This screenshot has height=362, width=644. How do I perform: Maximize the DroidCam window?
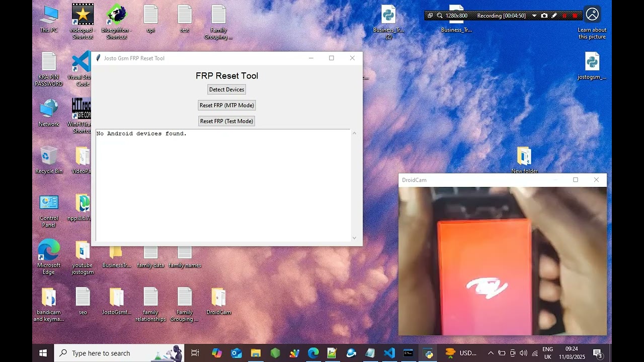pos(576,180)
